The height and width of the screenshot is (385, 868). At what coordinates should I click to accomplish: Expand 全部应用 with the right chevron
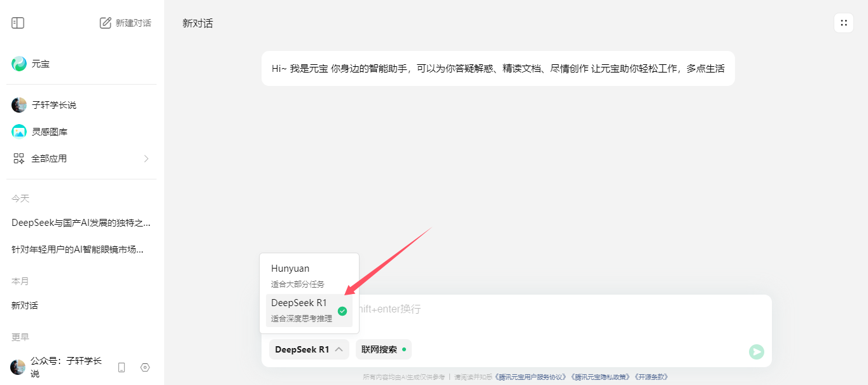(x=146, y=158)
